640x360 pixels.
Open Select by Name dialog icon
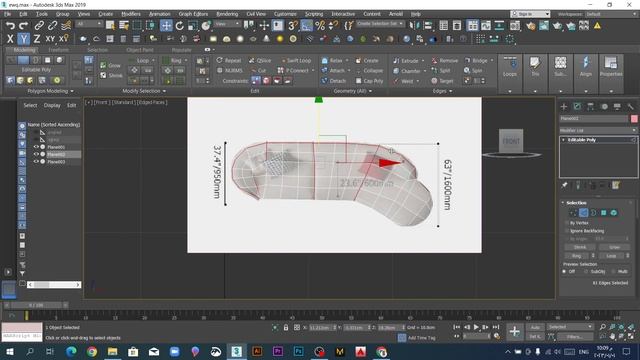(x=124, y=26)
